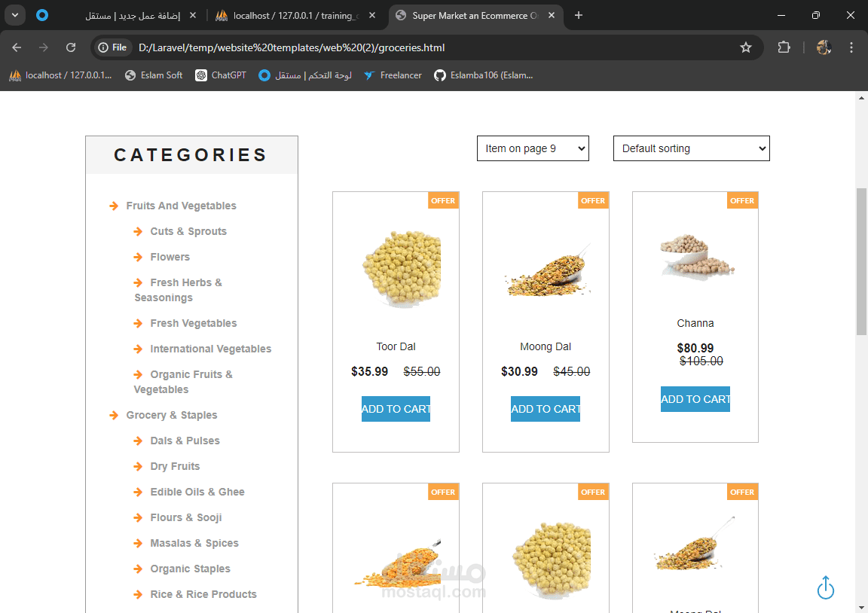Viewport: 868px width, 613px height.
Task: Open the ChatGPT bookmark
Action: (x=221, y=75)
